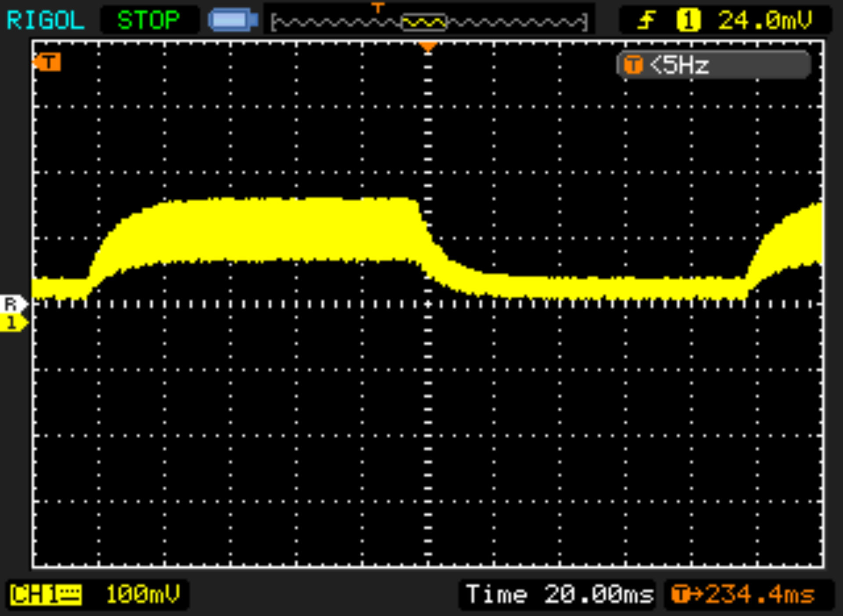Click the orange trigger position triangle at top
Viewport: 843px width, 616px height.
coord(428,47)
